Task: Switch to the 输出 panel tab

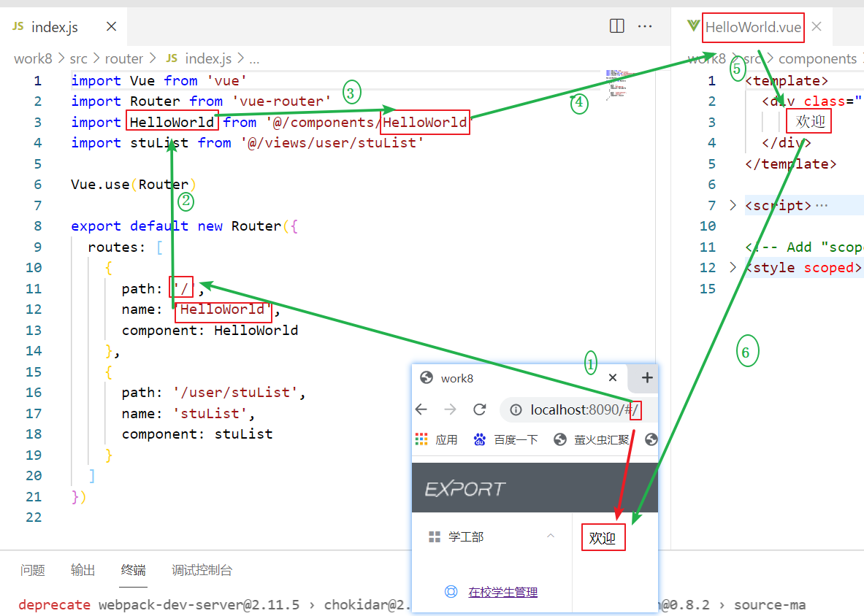Action: coord(83,570)
